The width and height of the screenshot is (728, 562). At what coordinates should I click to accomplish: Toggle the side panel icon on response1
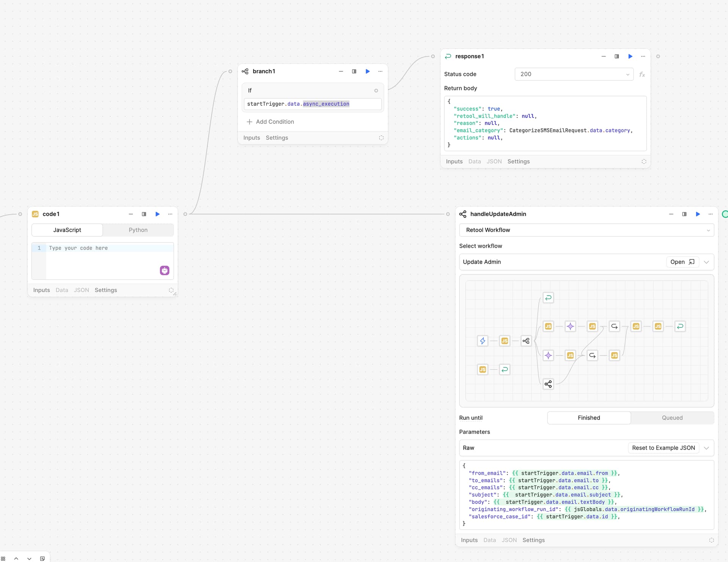[617, 56]
